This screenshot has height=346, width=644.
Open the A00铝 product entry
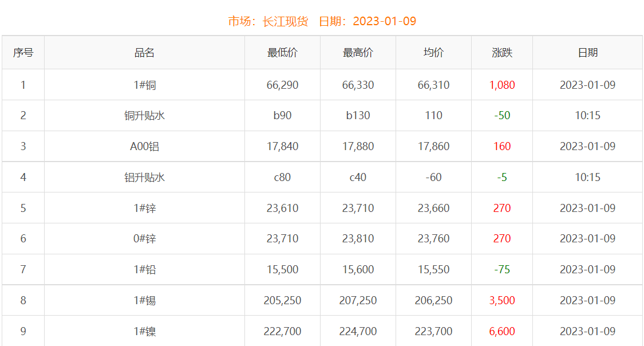pyautogui.click(x=144, y=147)
